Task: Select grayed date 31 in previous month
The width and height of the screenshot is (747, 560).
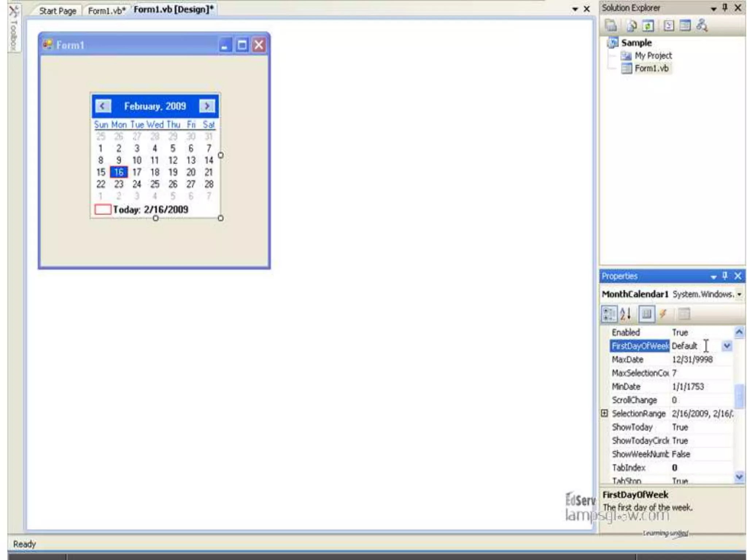Action: pyautogui.click(x=209, y=136)
